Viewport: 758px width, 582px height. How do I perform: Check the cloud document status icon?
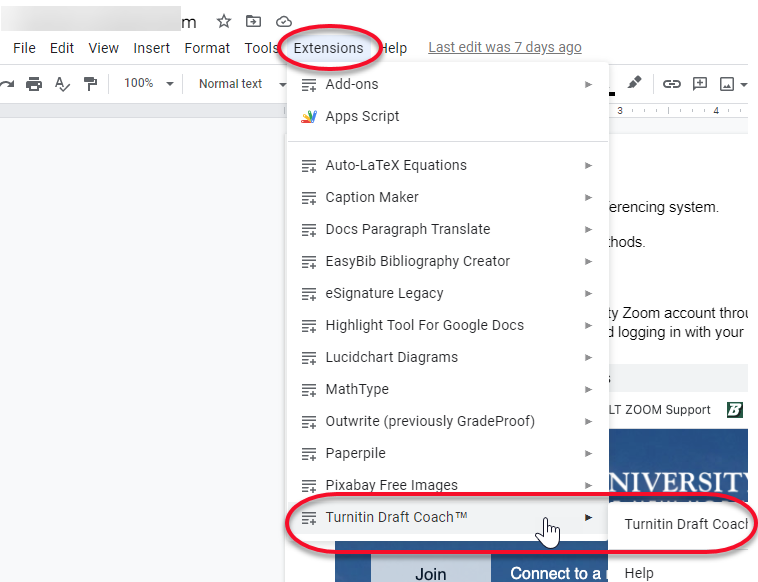tap(284, 22)
